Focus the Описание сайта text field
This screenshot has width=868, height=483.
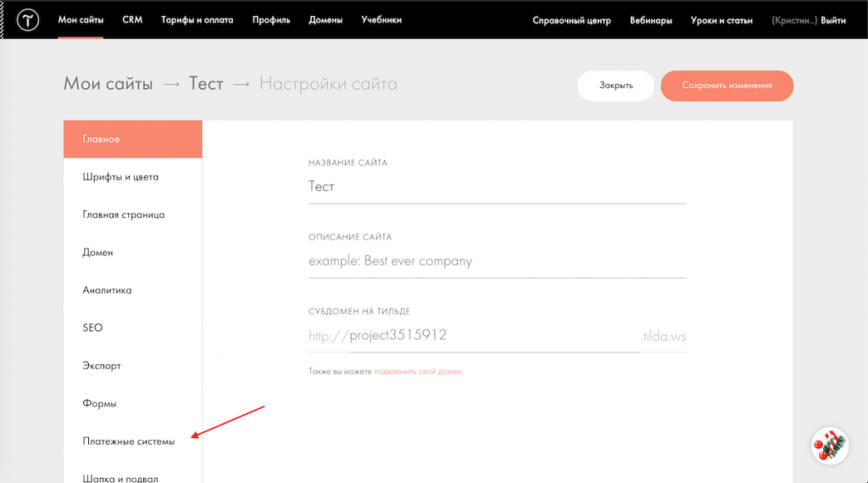click(497, 261)
